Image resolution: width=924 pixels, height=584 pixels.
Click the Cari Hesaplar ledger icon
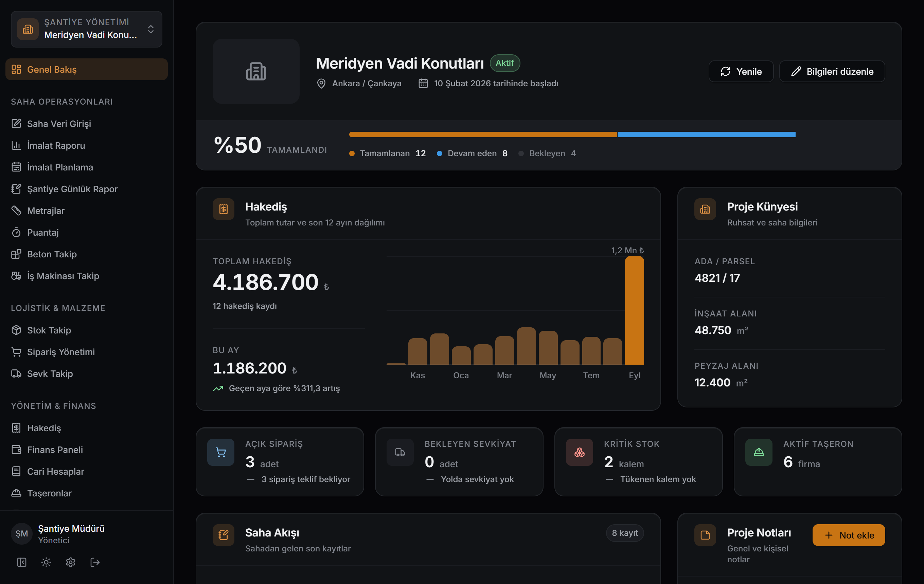(x=16, y=471)
